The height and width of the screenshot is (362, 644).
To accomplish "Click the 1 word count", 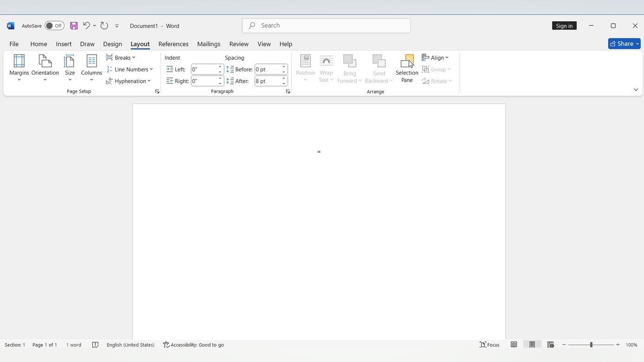I will 74,345.
